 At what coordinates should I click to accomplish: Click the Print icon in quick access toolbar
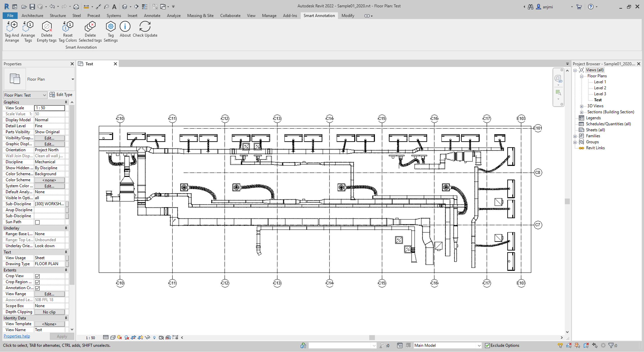(76, 7)
